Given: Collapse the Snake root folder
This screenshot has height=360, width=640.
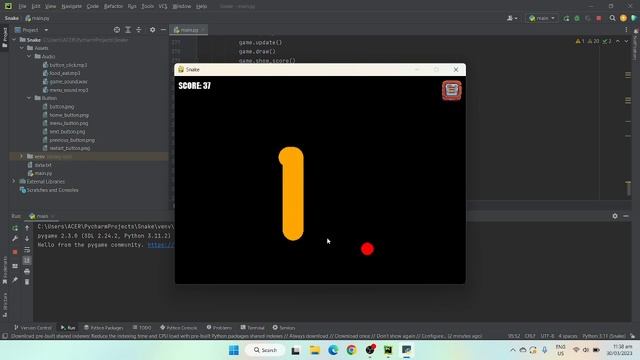Looking at the screenshot, I should click(15, 40).
